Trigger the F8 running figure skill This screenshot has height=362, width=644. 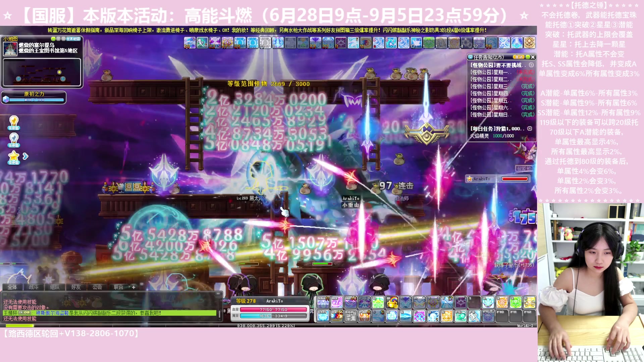[474, 316]
